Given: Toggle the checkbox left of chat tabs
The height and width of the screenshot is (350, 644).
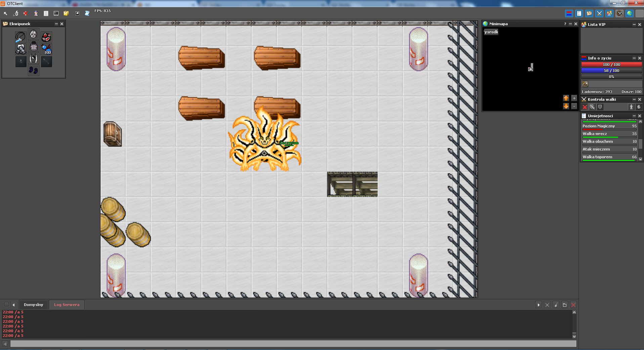Looking at the screenshot, I should coord(6,304).
